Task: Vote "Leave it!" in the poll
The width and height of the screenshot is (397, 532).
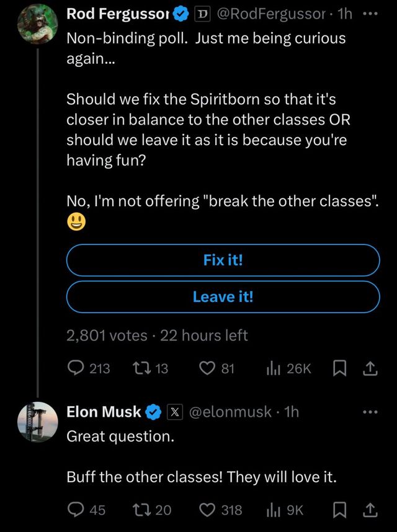Action: [223, 296]
